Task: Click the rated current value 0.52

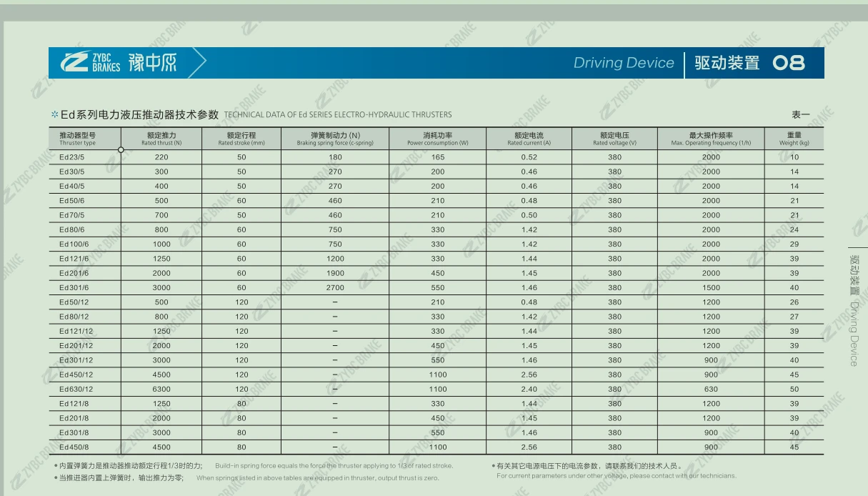Action: tap(529, 157)
